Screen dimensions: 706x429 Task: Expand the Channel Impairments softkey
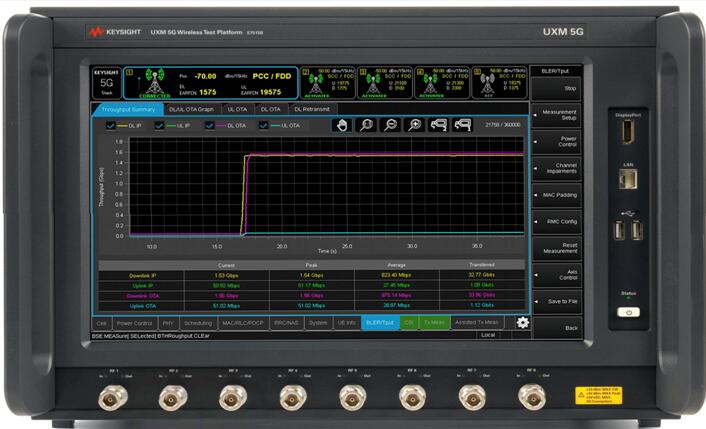(557, 168)
